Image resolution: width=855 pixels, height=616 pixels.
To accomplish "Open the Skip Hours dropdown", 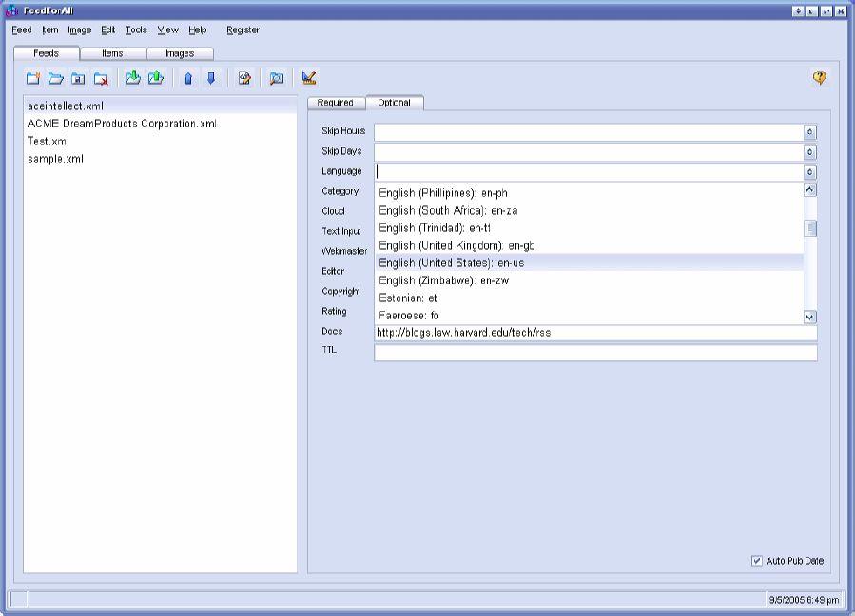I will click(809, 132).
